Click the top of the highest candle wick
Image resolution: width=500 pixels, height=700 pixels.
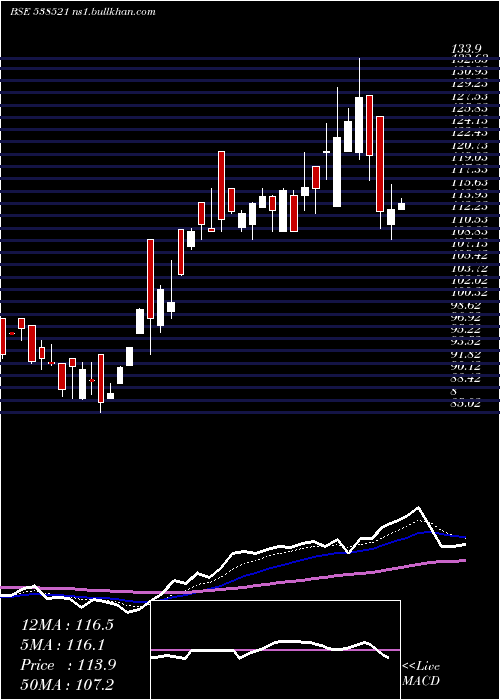coord(358,58)
